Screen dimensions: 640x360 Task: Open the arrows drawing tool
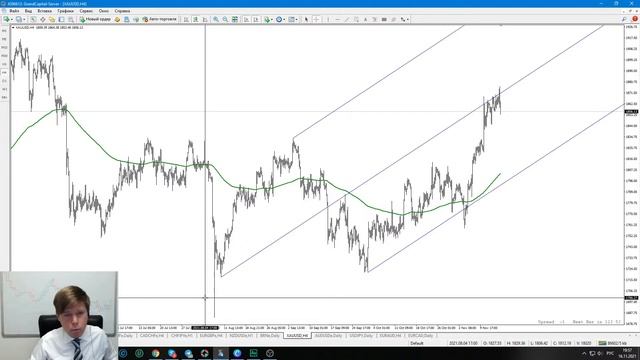point(403,19)
